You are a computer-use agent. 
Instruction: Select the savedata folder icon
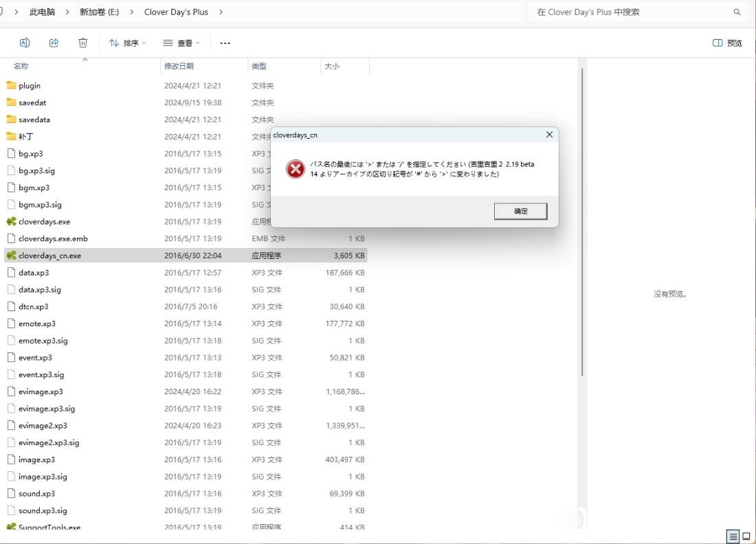coord(11,119)
